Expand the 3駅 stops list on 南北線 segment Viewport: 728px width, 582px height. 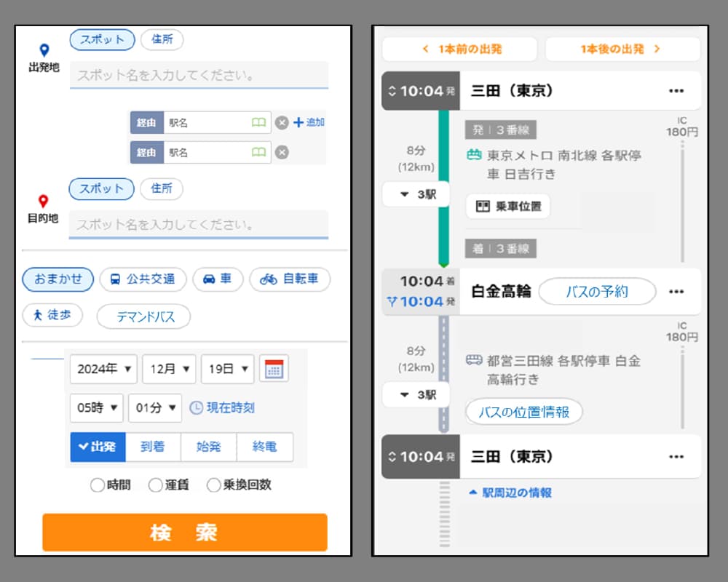(x=417, y=194)
